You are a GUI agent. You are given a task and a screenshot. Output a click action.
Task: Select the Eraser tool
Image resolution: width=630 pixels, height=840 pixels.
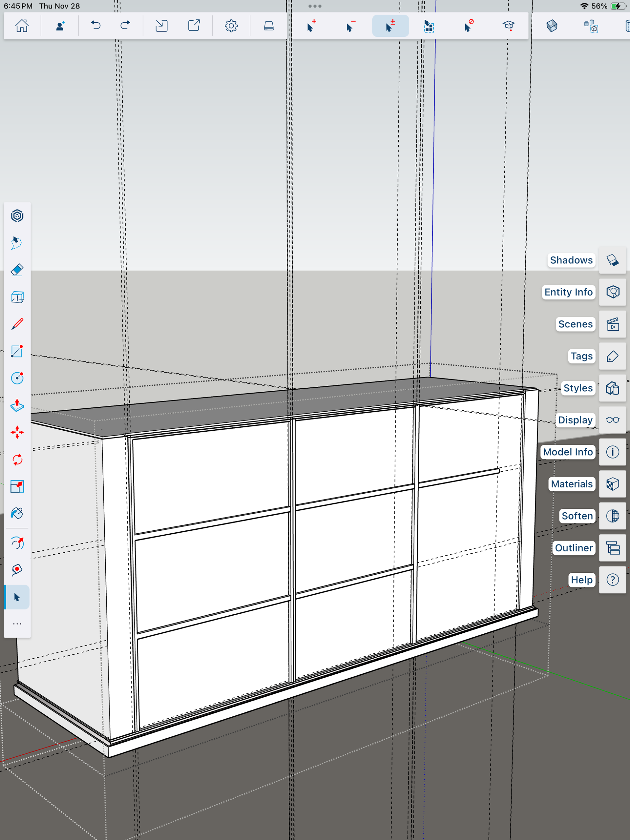17,270
